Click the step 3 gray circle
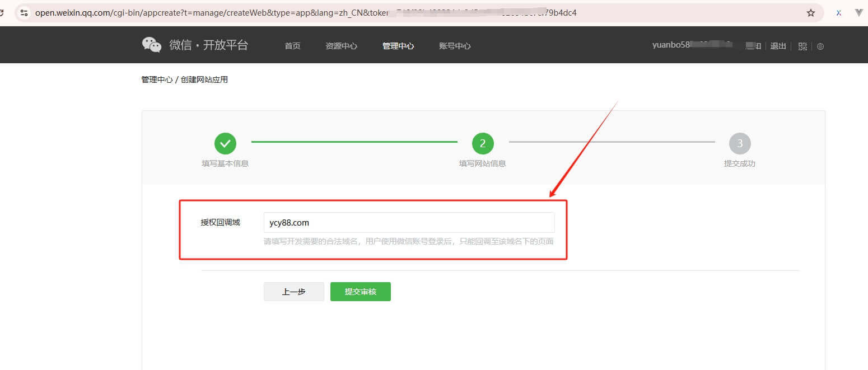 coord(739,144)
